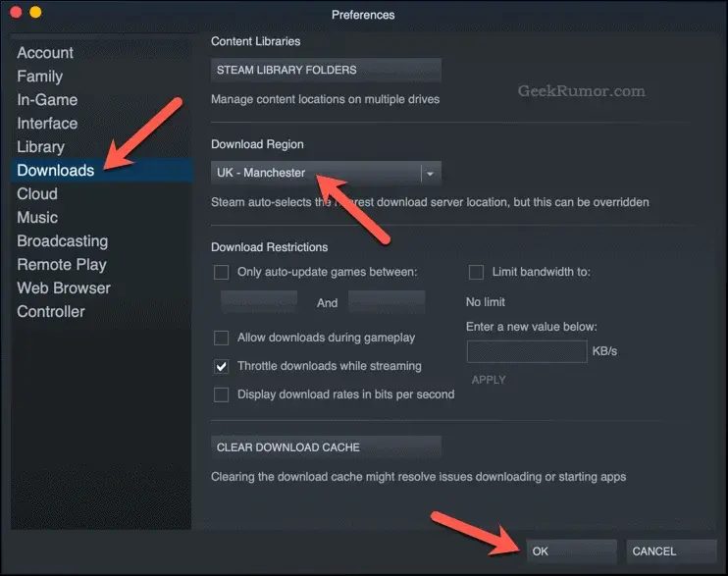728x576 pixels.
Task: Select the Downloads category
Action: point(56,171)
